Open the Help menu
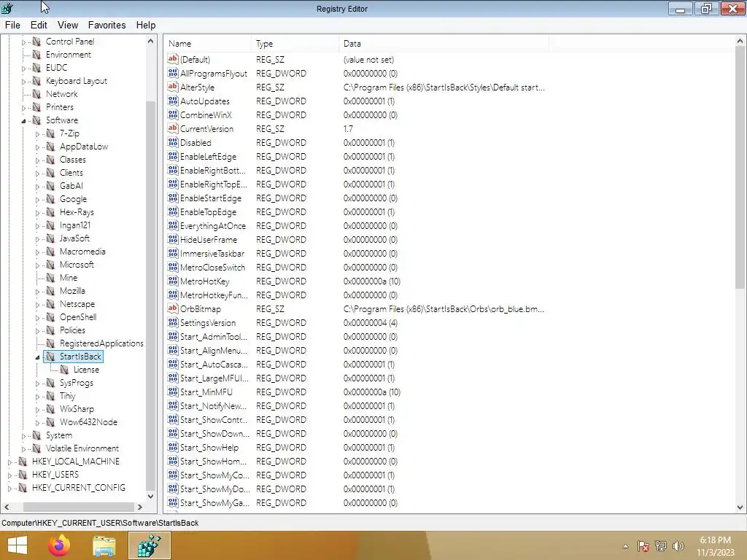This screenshot has height=560, width=747. coord(146,26)
